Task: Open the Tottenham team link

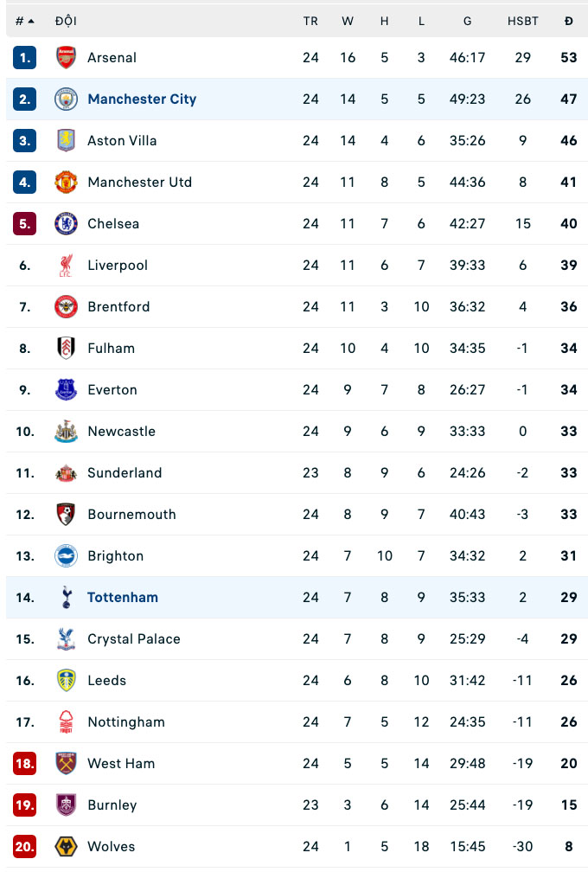Action: pyautogui.click(x=123, y=598)
